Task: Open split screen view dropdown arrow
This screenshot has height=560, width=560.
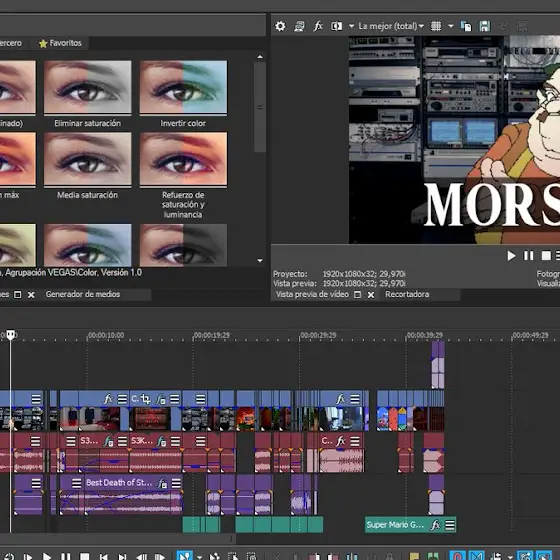Action: click(x=351, y=26)
